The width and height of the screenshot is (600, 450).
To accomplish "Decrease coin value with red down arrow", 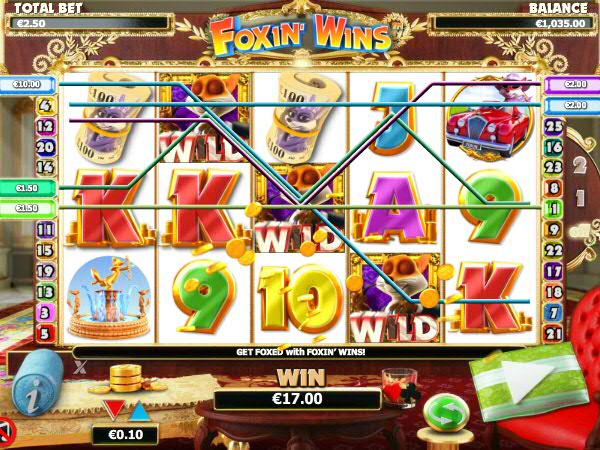I will pyautogui.click(x=114, y=409).
